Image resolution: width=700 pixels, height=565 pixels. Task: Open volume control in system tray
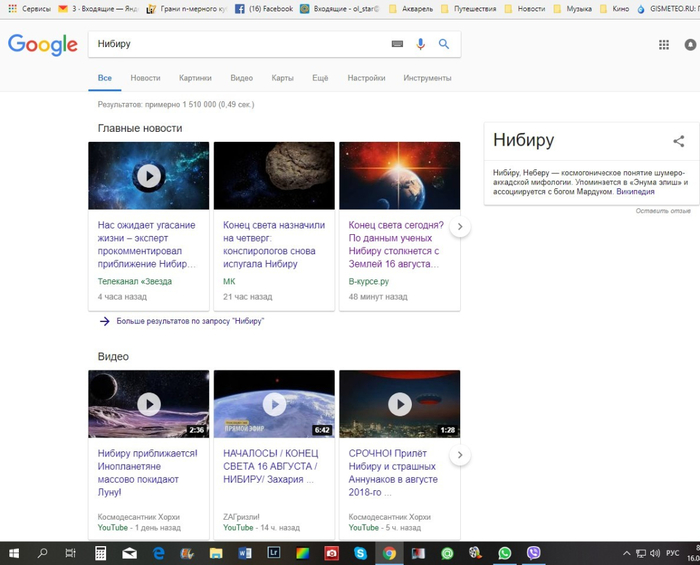[654, 553]
